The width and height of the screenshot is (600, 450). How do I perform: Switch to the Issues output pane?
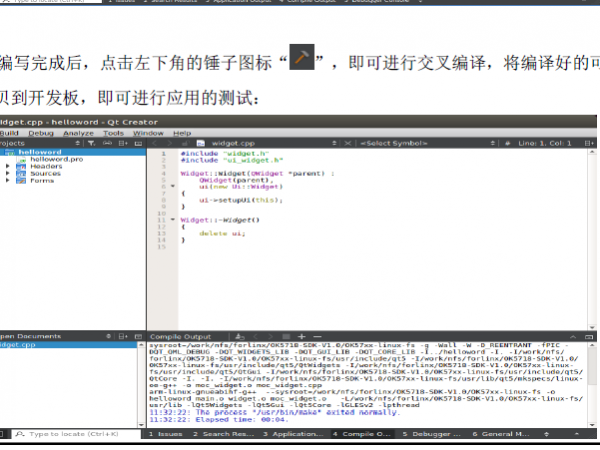click(x=165, y=435)
